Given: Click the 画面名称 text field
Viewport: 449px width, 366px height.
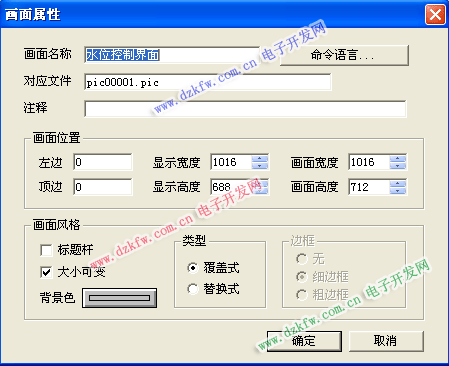Looking at the screenshot, I should [x=172, y=55].
